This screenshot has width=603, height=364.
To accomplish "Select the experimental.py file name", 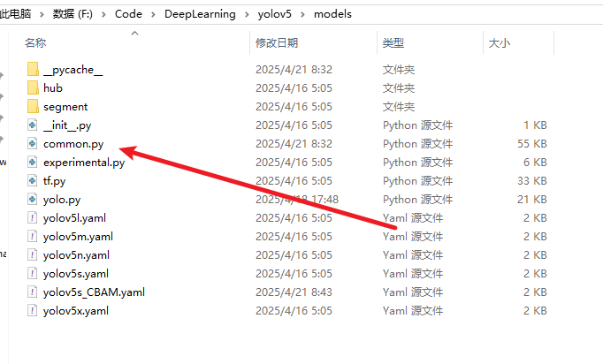I will (x=84, y=163).
